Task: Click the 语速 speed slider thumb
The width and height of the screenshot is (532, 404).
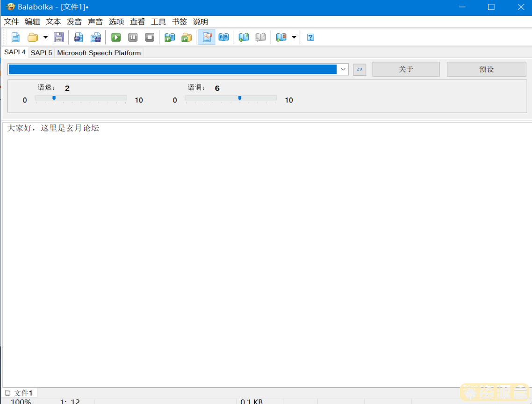Action: click(x=54, y=98)
